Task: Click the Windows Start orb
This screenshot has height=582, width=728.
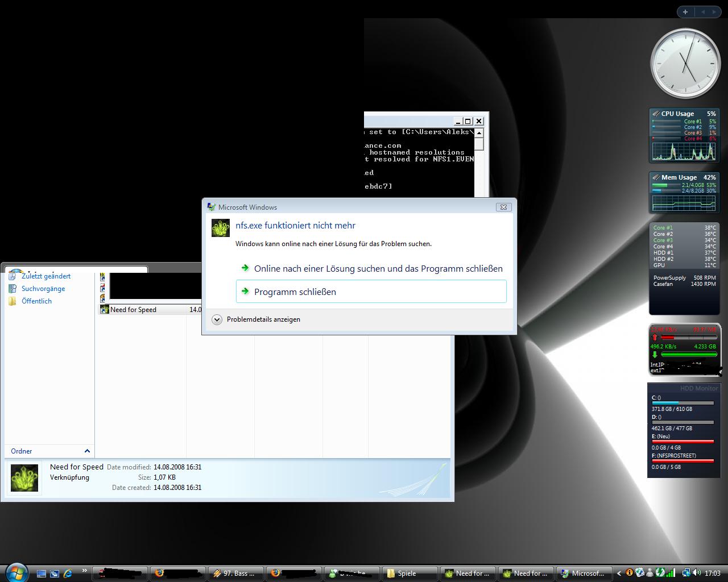Action: click(x=16, y=572)
